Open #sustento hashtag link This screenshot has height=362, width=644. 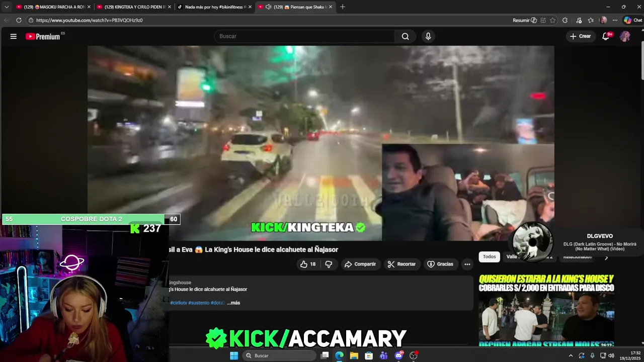click(x=199, y=303)
